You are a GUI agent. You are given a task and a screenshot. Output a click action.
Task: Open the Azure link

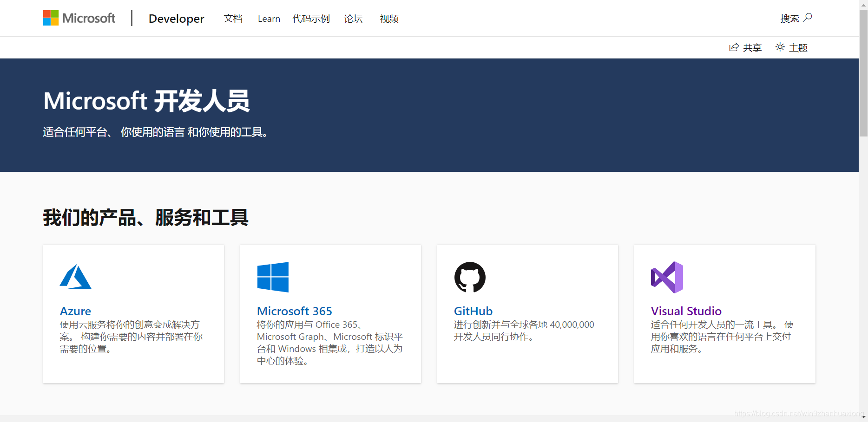point(75,311)
